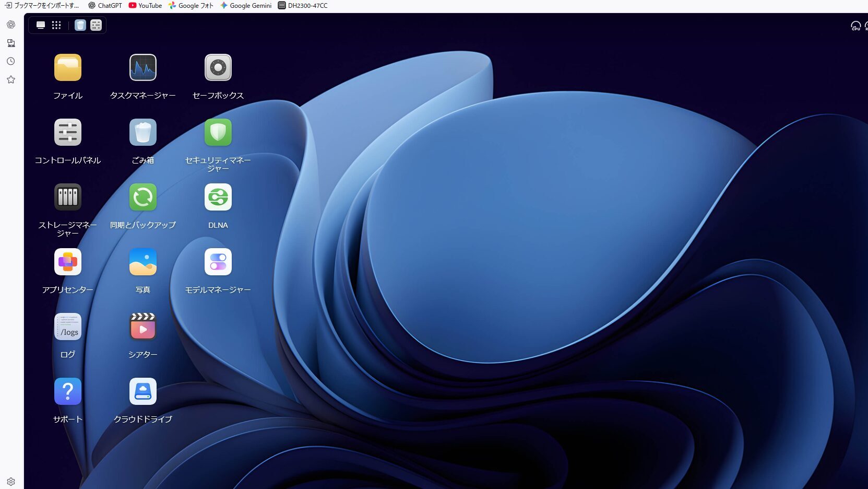Open the ごみ箱 desktop icon with label
The width and height of the screenshot is (868, 489).
point(143,141)
